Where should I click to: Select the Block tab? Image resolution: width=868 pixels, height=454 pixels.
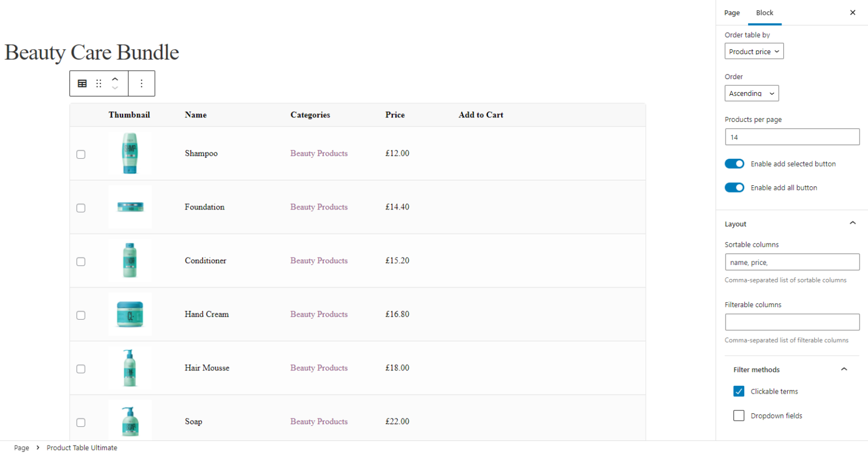click(x=765, y=12)
